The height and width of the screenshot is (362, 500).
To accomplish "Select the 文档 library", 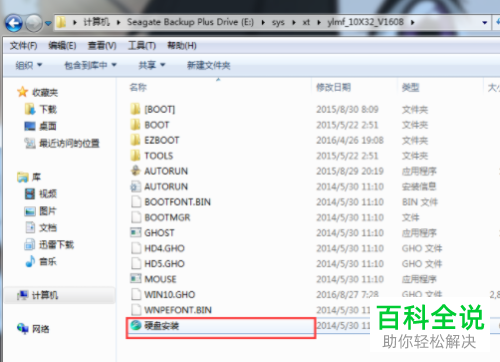I will click(48, 228).
